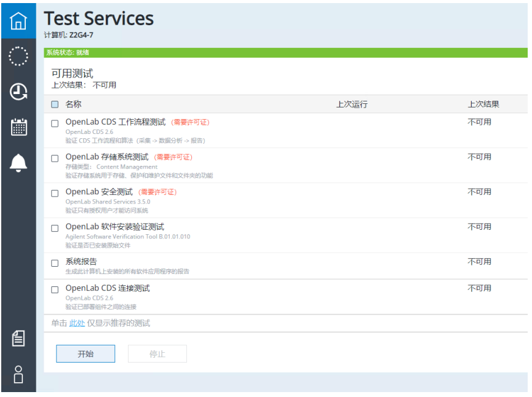This screenshot has width=532, height=397.
Task: Select the OpenLab CDS 工作流程测试 title
Action: point(116,122)
